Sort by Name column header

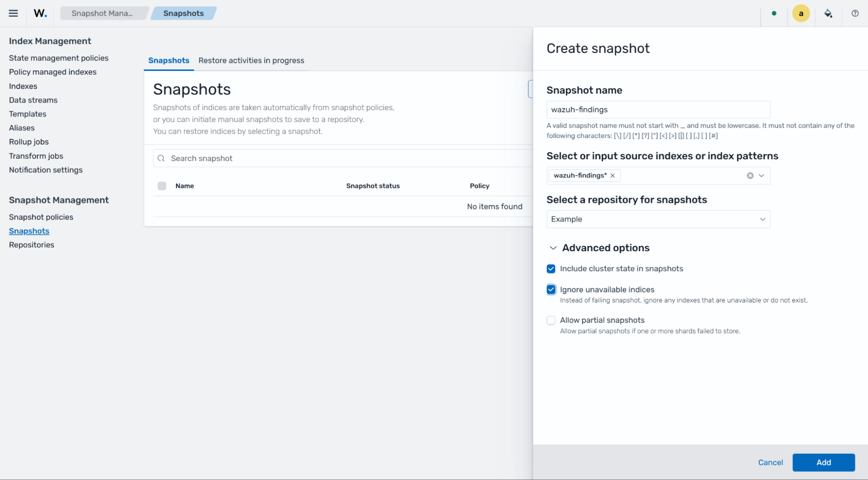(185, 186)
